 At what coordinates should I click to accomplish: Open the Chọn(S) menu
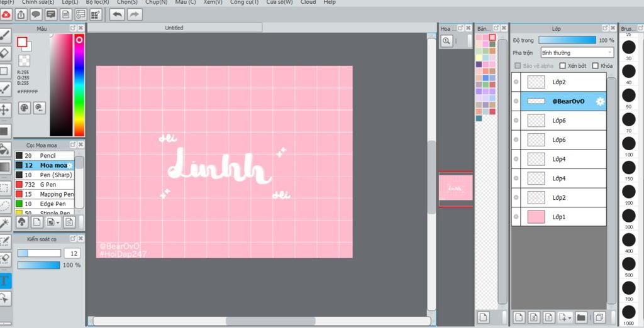click(127, 2)
